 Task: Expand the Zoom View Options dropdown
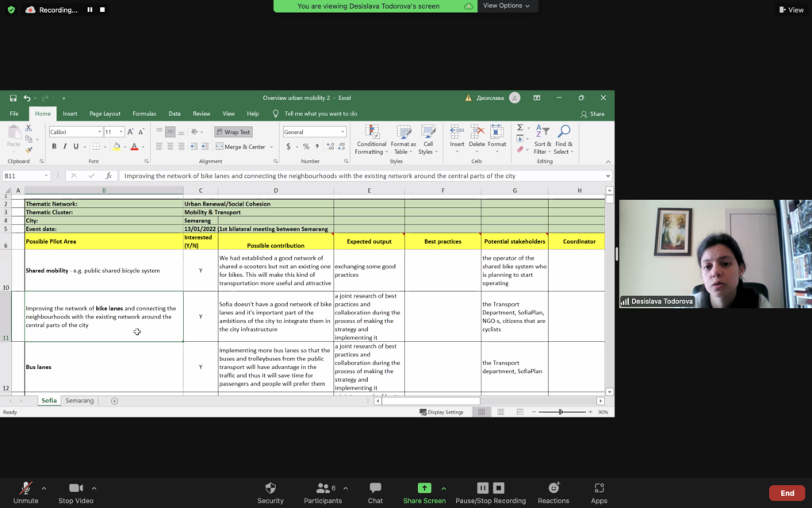(507, 6)
